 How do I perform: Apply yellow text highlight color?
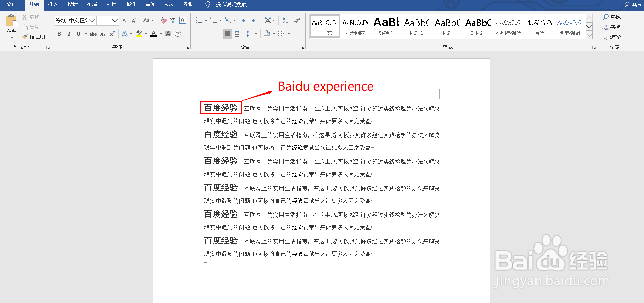139,34
